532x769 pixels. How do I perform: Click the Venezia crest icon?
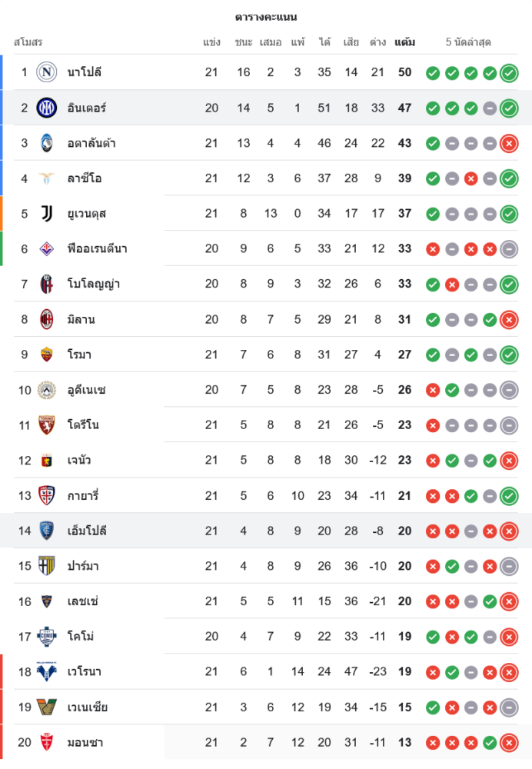pyautogui.click(x=47, y=707)
